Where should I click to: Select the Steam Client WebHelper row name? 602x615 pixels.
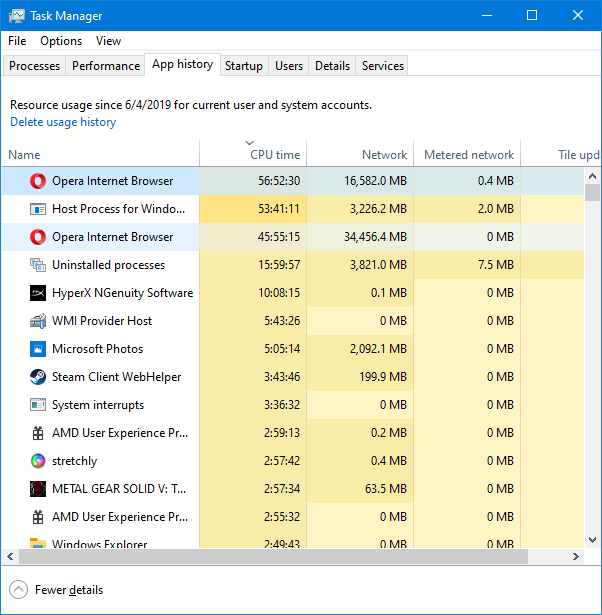pos(116,377)
